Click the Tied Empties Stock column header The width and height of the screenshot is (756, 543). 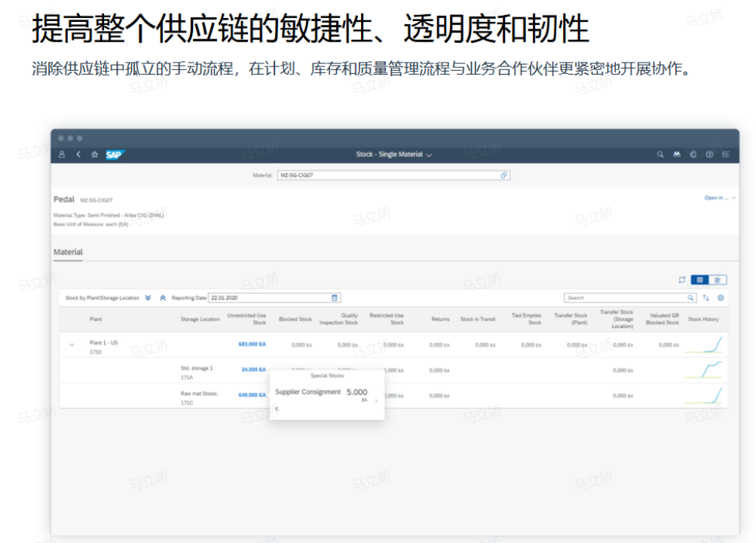[x=527, y=319]
